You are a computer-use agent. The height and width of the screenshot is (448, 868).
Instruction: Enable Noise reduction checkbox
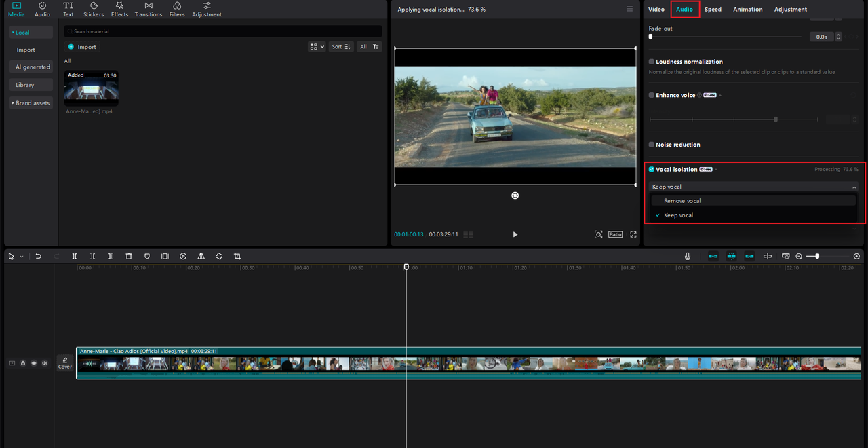(652, 145)
